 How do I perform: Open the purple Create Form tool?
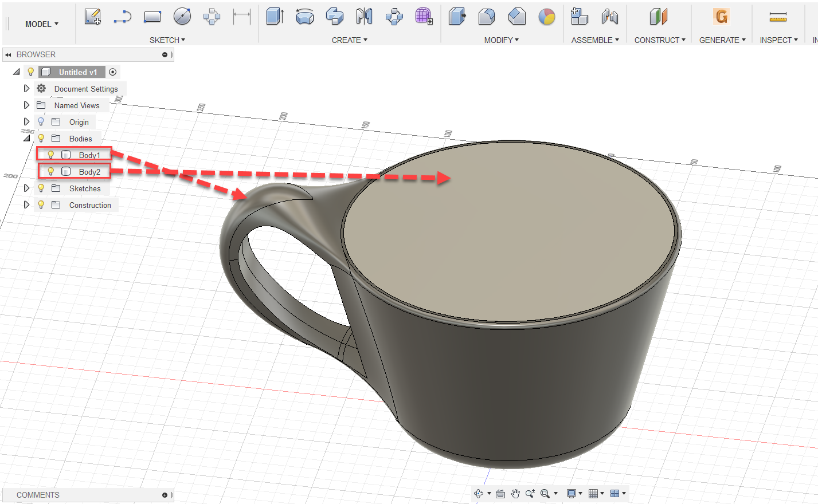pyautogui.click(x=424, y=17)
